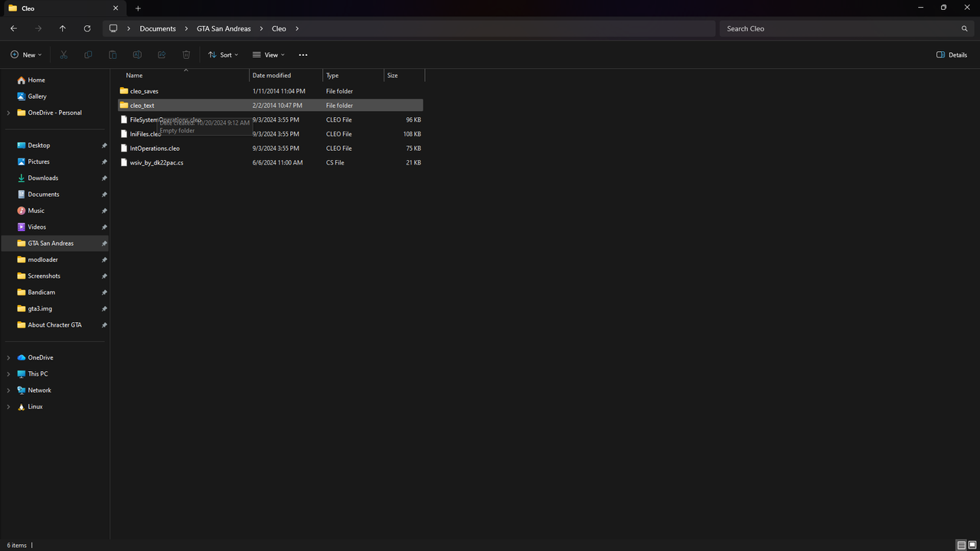Screen dimensions: 980x551
Task: Click Cleo in breadcrumb path
Action: tap(279, 28)
